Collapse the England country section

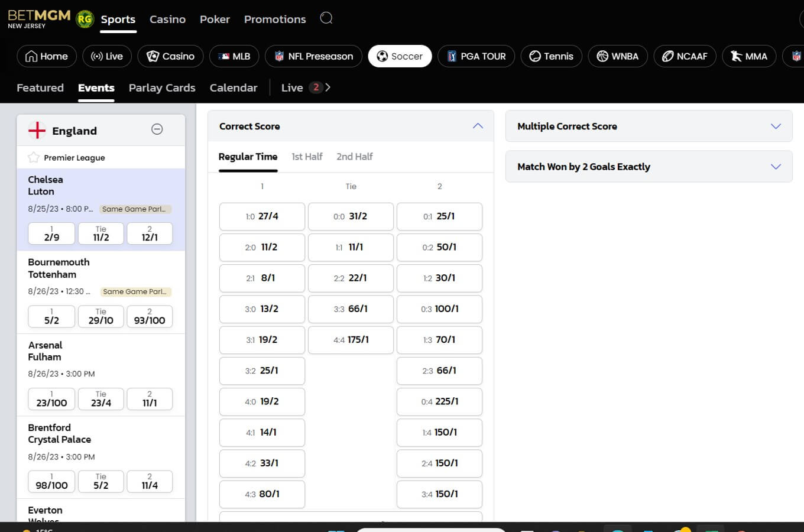(157, 129)
